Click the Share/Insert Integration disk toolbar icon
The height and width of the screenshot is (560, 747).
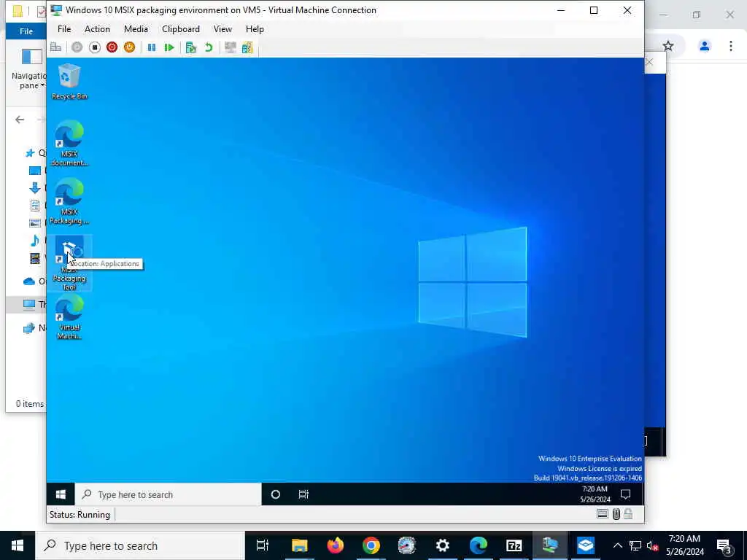click(x=247, y=47)
